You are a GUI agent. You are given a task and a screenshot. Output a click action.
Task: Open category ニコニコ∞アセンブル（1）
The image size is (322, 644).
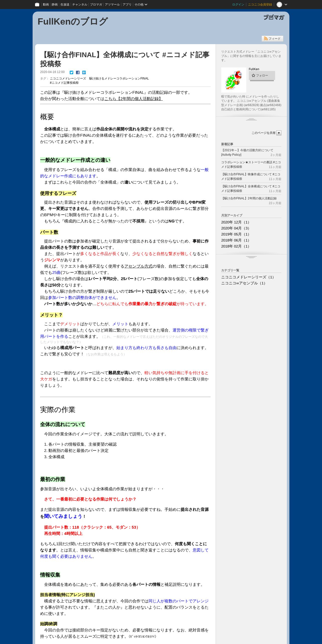pos(244,283)
